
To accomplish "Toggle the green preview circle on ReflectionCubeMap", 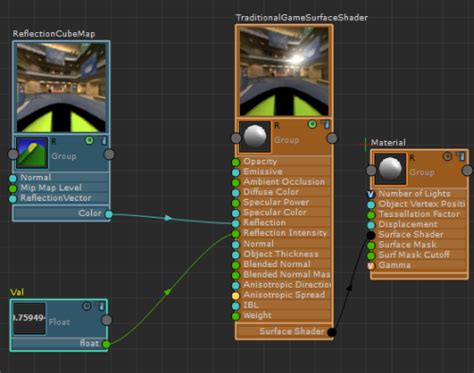I will point(89,140).
